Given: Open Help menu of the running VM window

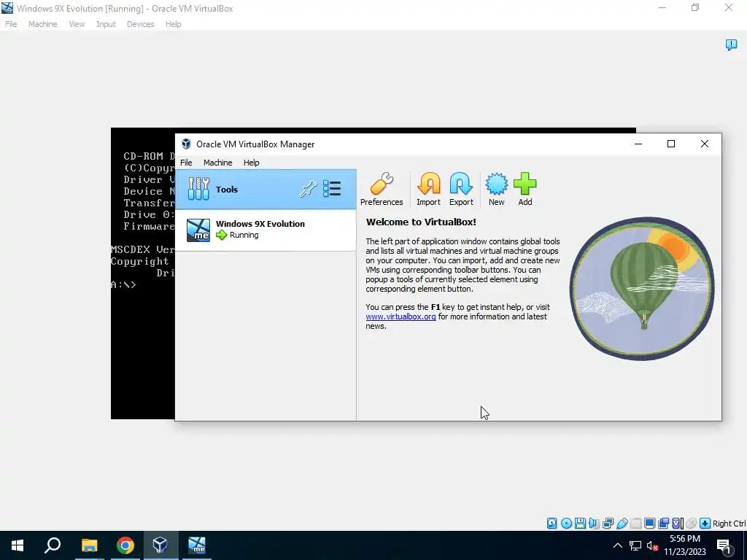Looking at the screenshot, I should click(173, 24).
